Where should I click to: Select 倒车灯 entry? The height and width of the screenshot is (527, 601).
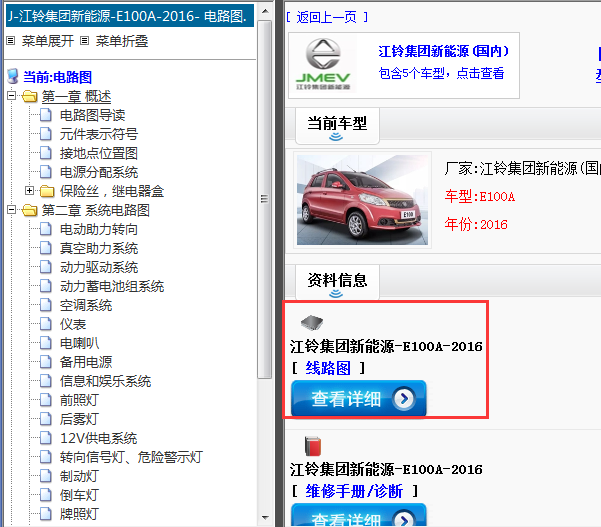(x=79, y=495)
